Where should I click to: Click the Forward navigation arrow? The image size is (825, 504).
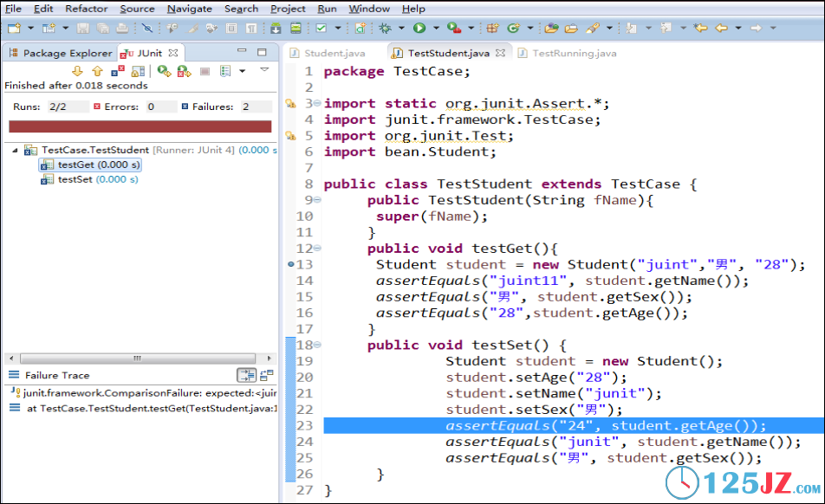point(756,28)
